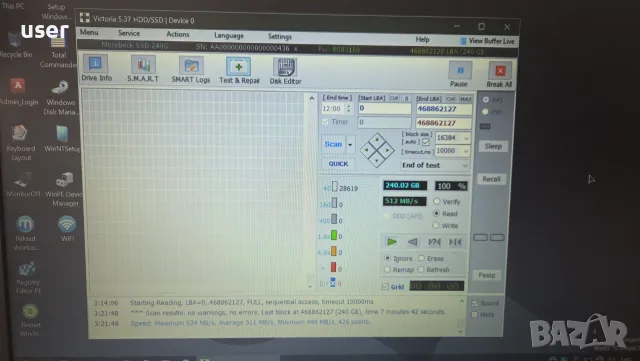
Task: Toggle the Grid checkbox
Action: 385,286
